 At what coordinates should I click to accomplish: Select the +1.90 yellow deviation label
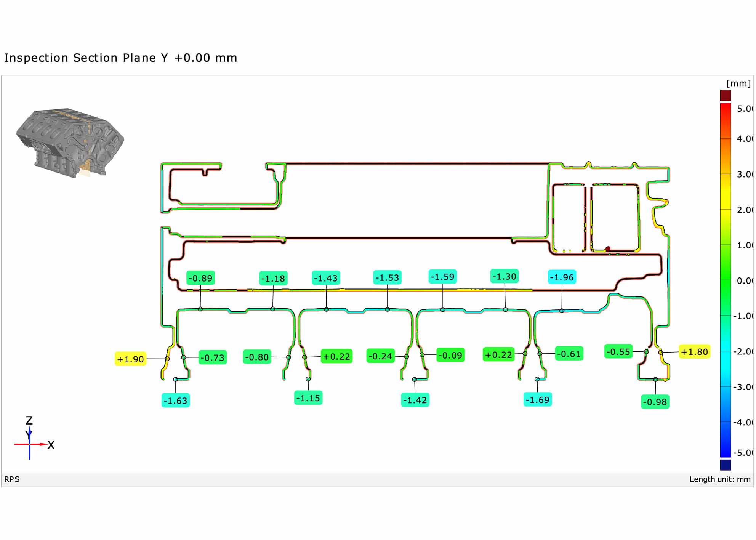131,359
